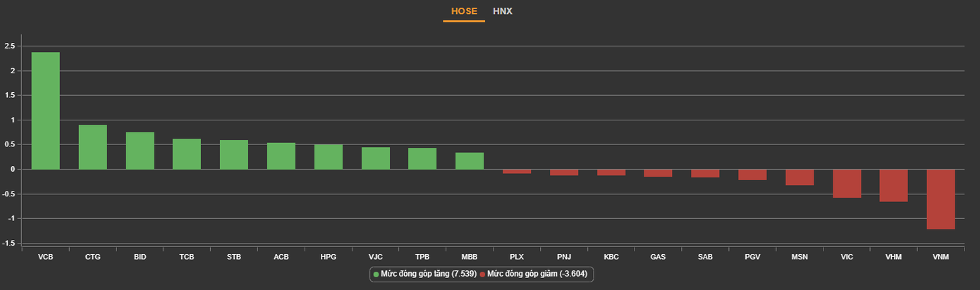The height and width of the screenshot is (290, 980).
Task: Switch to the HNX tab
Action: click(x=502, y=11)
